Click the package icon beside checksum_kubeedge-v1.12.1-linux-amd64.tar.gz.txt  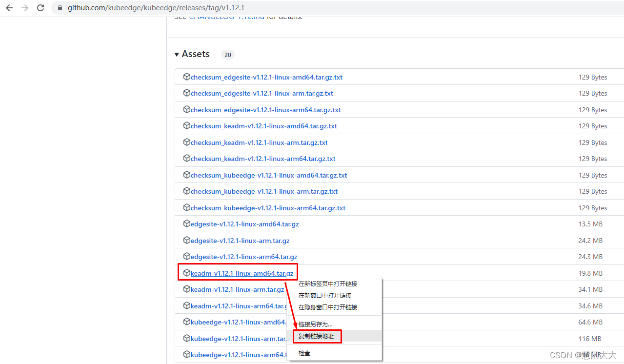pos(186,175)
